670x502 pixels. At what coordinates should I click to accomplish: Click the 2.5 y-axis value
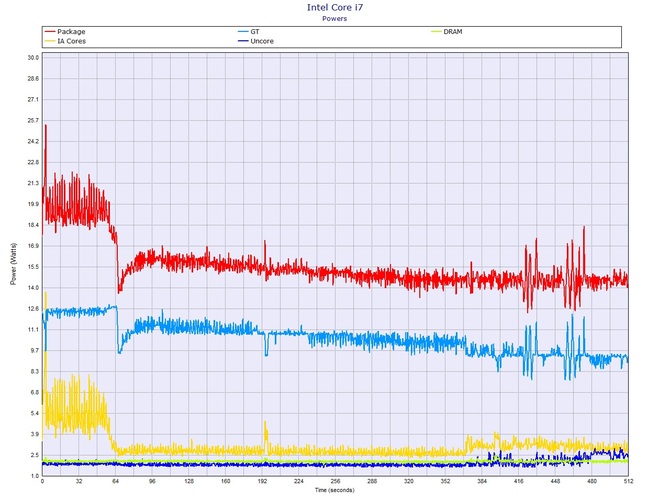tap(34, 455)
